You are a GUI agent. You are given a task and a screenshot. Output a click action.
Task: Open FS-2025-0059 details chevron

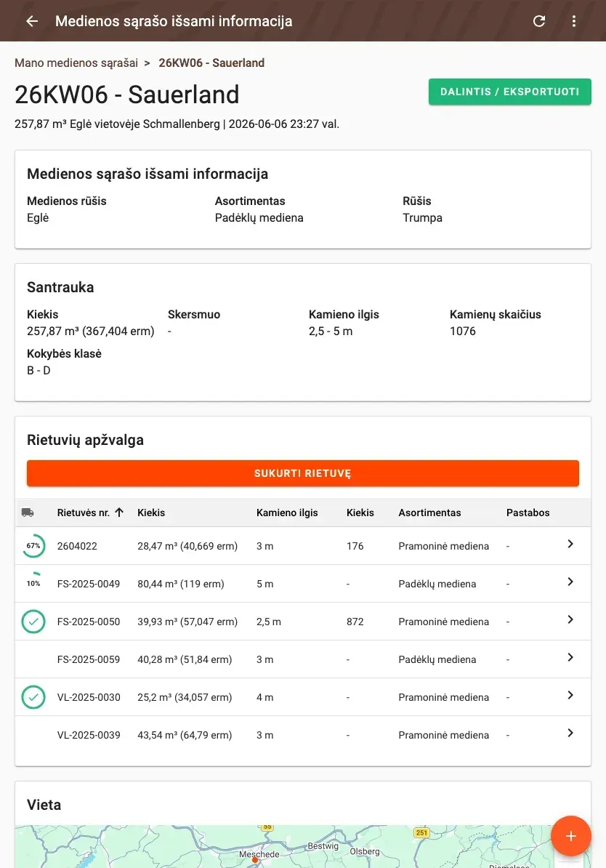[570, 658]
